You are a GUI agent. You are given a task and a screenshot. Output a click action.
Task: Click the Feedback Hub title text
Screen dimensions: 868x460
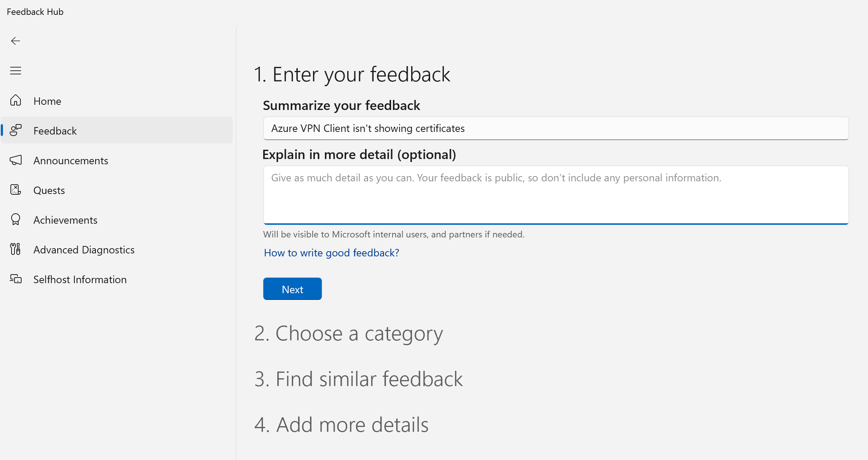pyautogui.click(x=35, y=12)
